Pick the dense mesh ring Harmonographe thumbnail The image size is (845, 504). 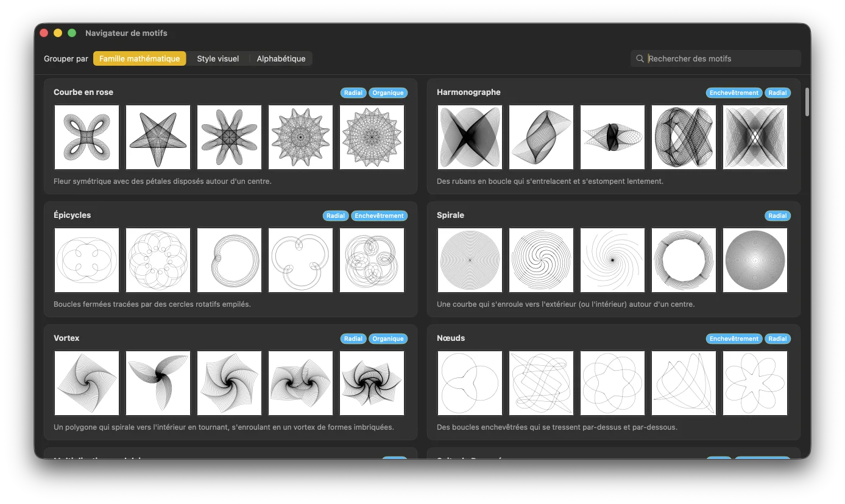(x=684, y=138)
